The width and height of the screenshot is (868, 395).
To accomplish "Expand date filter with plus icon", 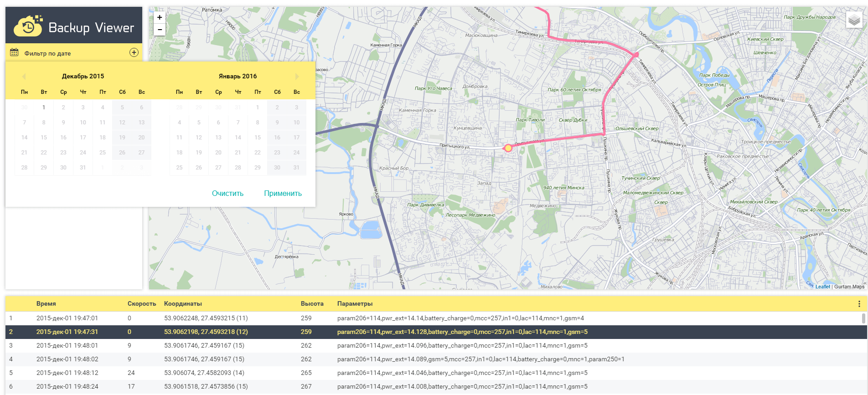I will point(134,52).
